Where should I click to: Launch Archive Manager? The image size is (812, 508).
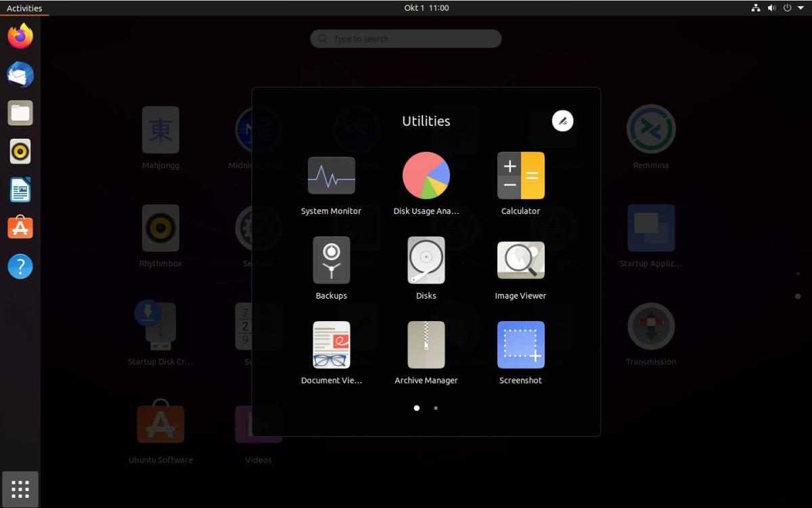[426, 345]
